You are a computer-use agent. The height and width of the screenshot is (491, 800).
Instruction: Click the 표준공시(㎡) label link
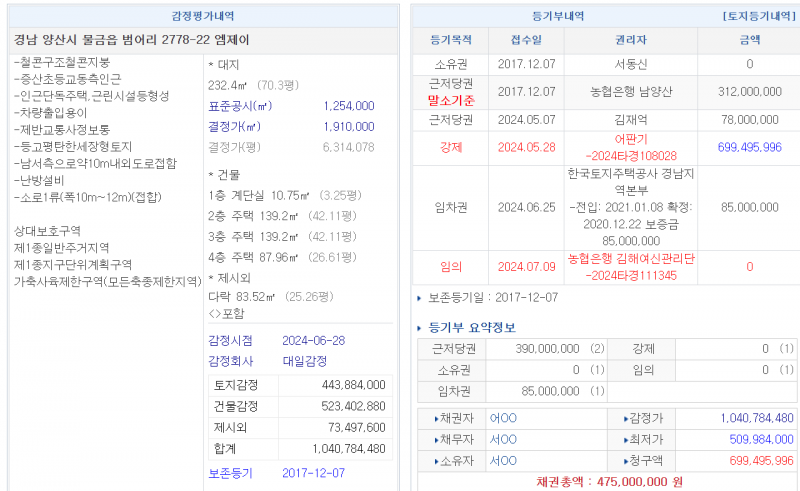pos(240,106)
